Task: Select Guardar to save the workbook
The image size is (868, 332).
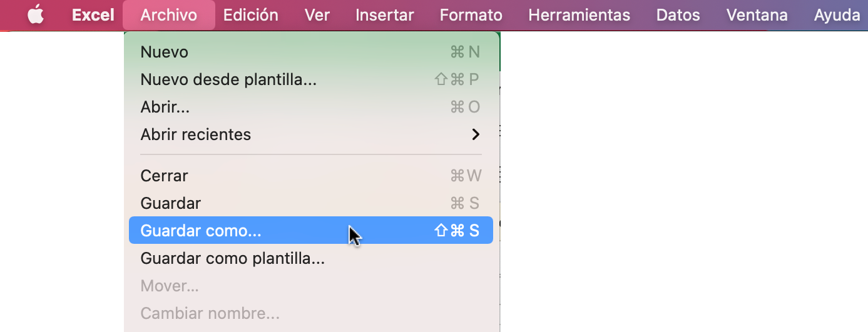Action: tap(170, 203)
